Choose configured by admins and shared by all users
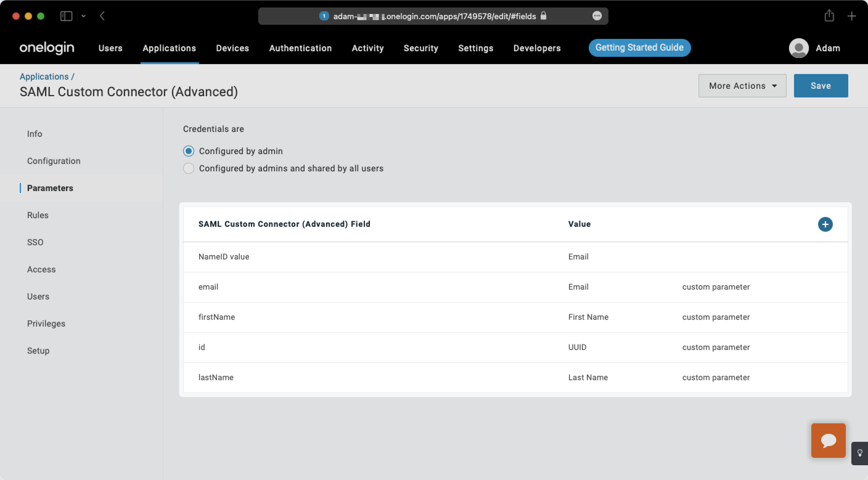The image size is (868, 480). [188, 168]
